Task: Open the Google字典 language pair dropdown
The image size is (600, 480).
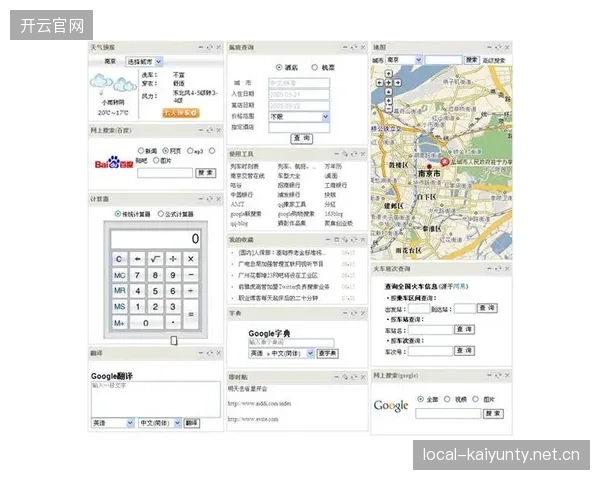Action: click(x=281, y=353)
